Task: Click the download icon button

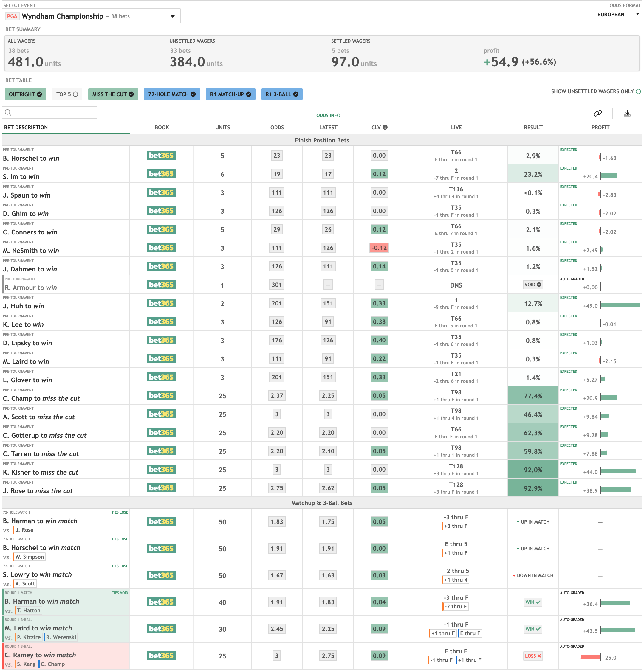Action: click(627, 113)
